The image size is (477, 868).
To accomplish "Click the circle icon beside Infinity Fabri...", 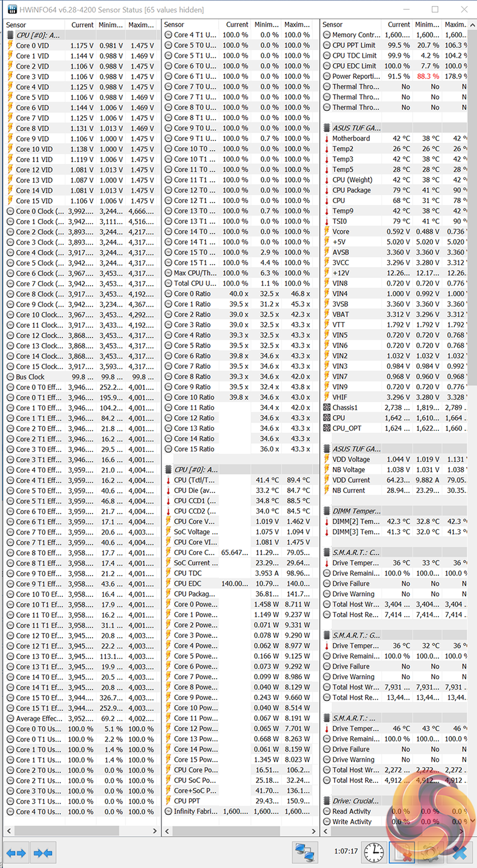I will 169,811.
